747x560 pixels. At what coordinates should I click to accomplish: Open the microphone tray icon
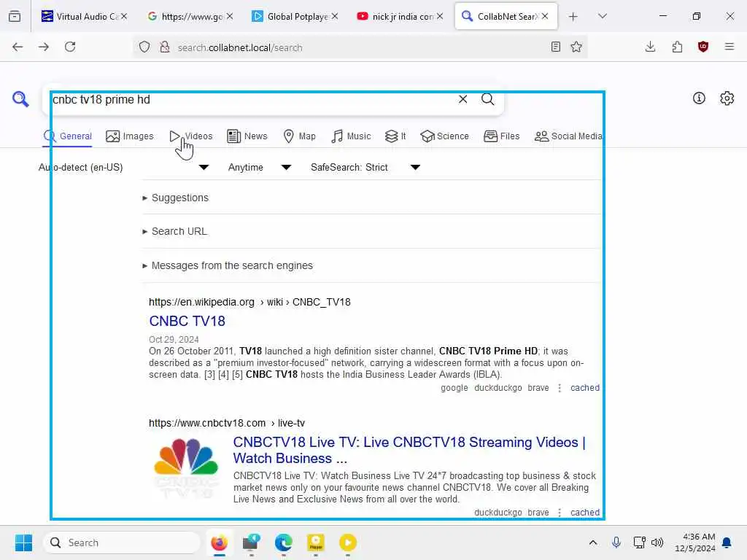616,542
